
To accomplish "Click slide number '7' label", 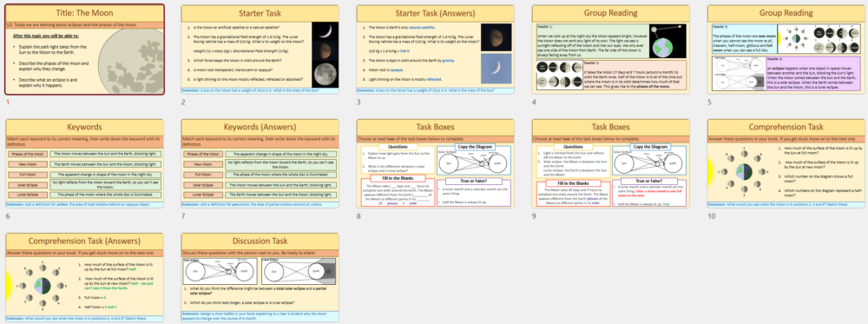I will pyautogui.click(x=183, y=216).
